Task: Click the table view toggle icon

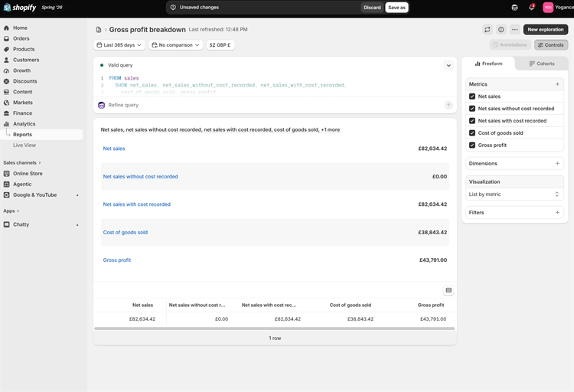Action: coord(448,290)
